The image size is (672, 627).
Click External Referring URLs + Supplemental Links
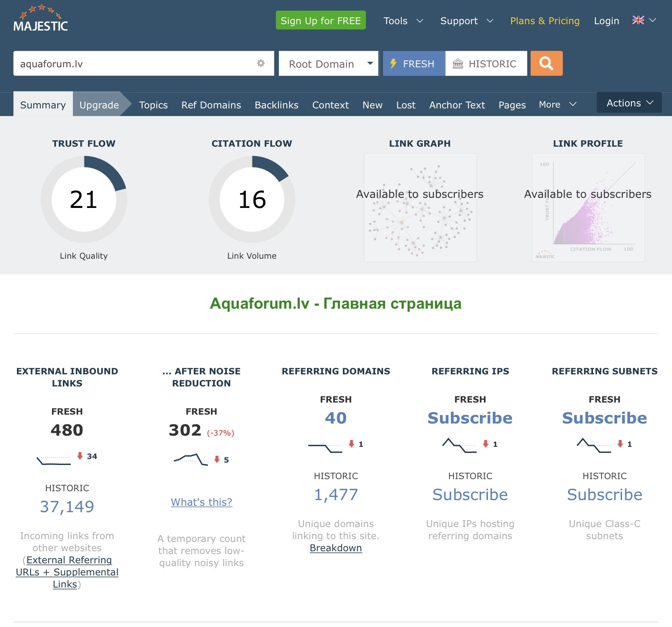67,572
